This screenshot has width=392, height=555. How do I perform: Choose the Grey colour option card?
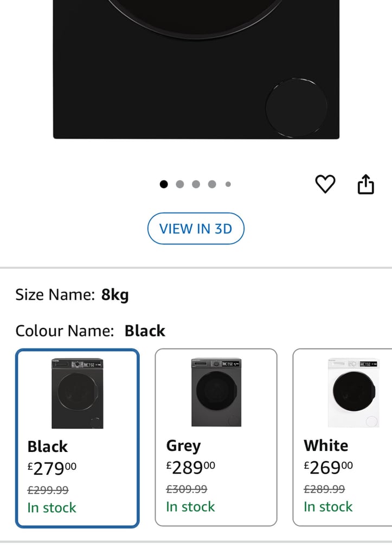pos(216,437)
